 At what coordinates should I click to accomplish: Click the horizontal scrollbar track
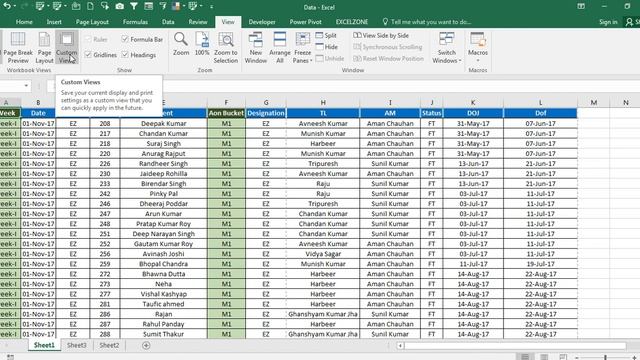click(x=515, y=346)
